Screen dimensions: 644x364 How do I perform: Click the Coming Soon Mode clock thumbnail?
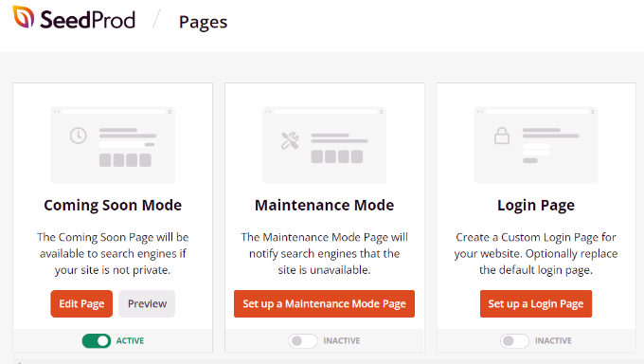tap(113, 145)
